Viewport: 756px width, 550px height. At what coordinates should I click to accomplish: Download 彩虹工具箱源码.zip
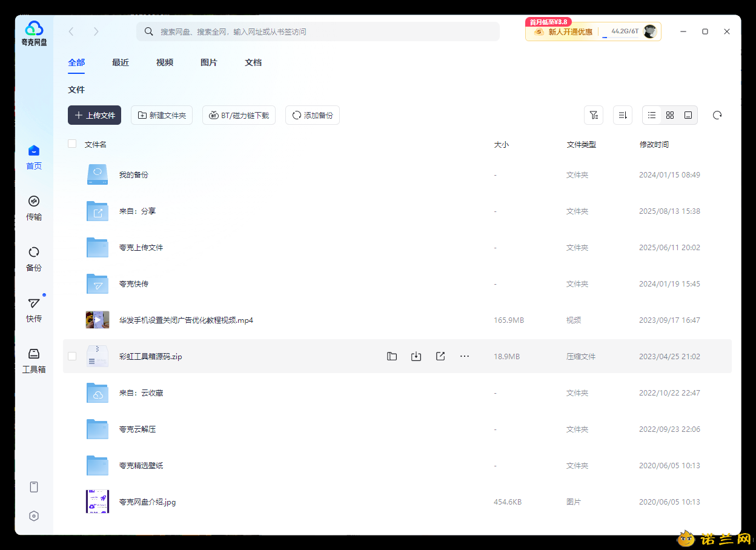tap(416, 356)
